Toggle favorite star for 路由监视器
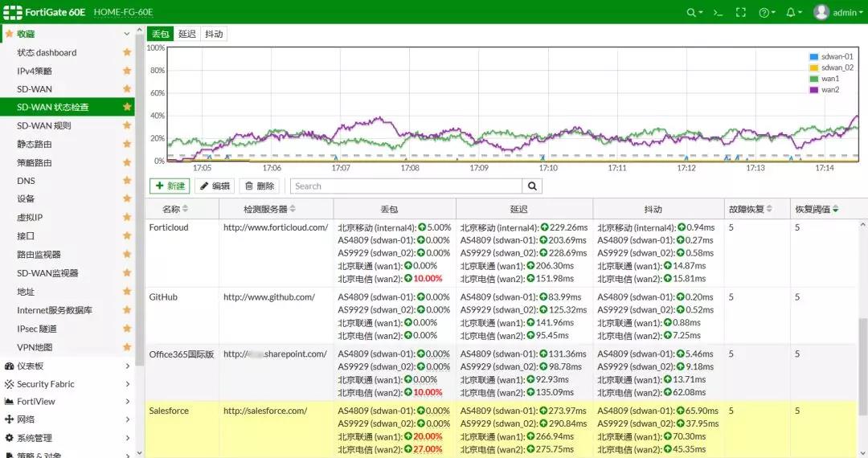Image resolution: width=868 pixels, height=458 pixels. point(127,255)
